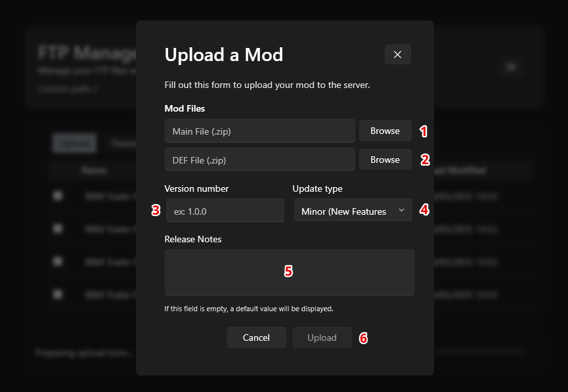Check the second file row checkbox
The height and width of the screenshot is (392, 568).
58,229
